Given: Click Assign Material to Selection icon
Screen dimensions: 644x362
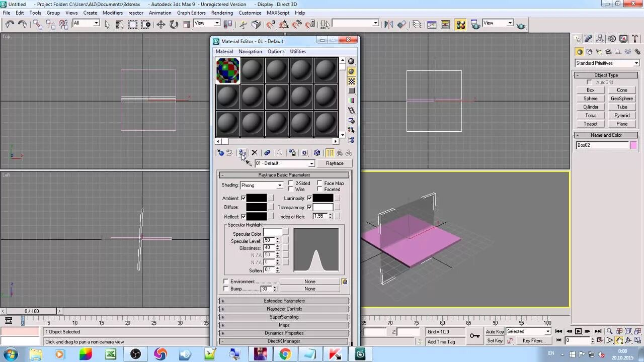Looking at the screenshot, I should tap(242, 153).
